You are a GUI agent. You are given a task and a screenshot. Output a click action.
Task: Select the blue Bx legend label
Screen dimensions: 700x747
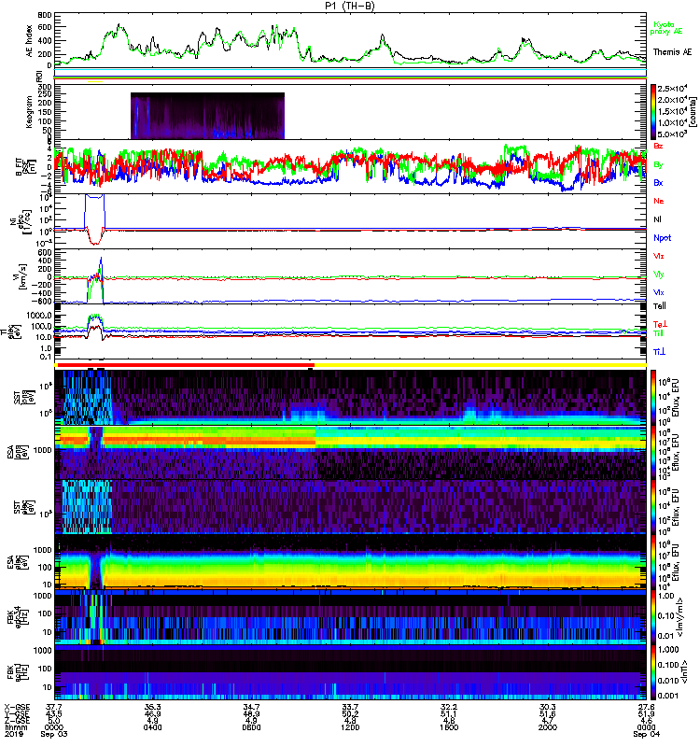(x=658, y=183)
